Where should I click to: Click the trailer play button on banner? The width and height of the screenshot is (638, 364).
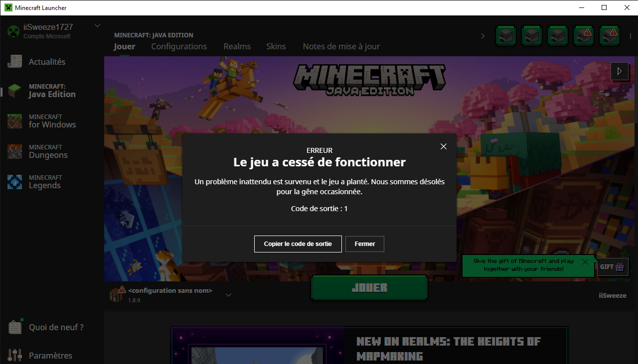[620, 71]
